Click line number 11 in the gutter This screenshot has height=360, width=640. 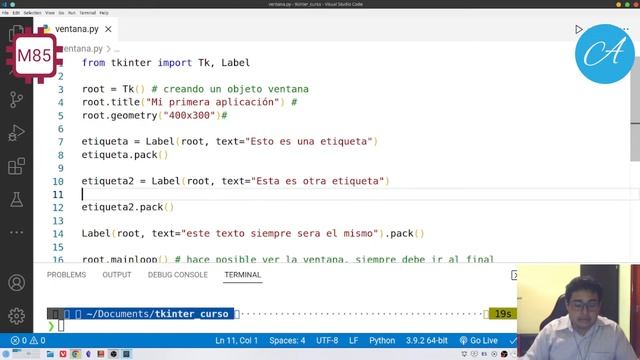(58, 194)
